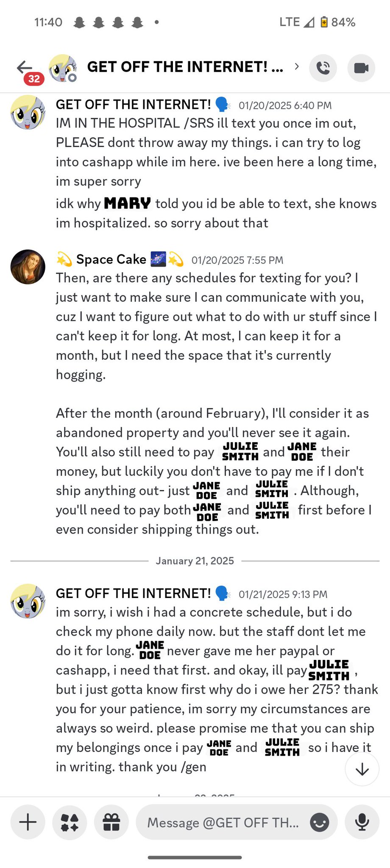This screenshot has width=390, height=868.
Task: Start a voice call
Action: 323,68
